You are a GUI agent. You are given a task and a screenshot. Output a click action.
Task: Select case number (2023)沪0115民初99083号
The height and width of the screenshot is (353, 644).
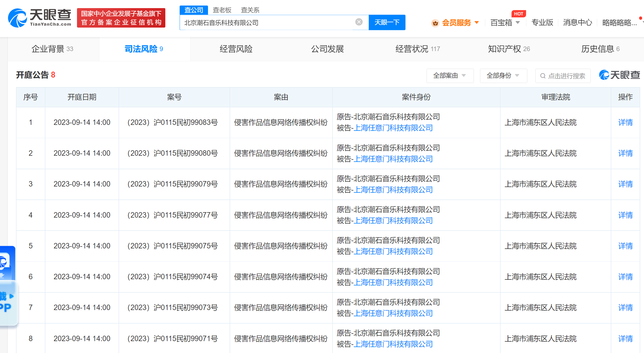(x=173, y=122)
